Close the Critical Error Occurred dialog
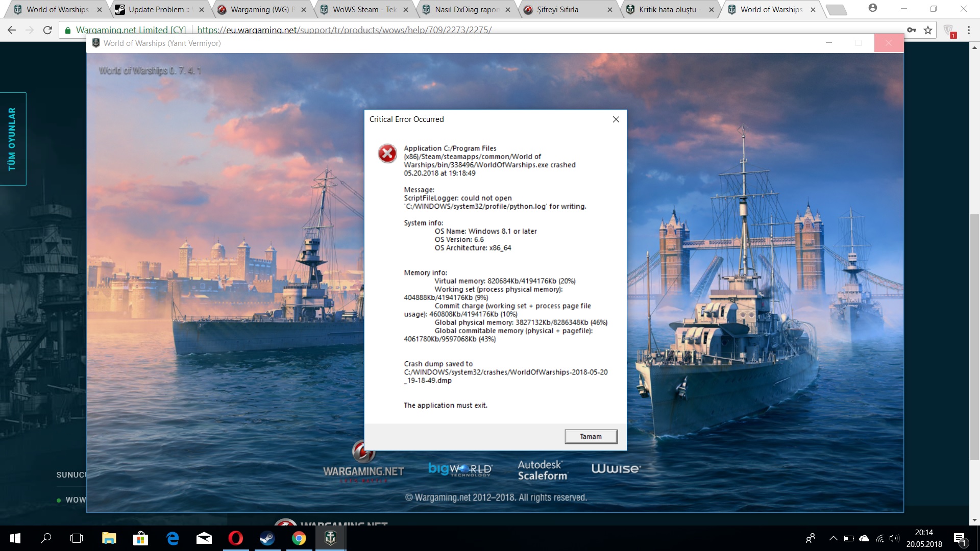This screenshot has height=551, width=980. click(616, 119)
